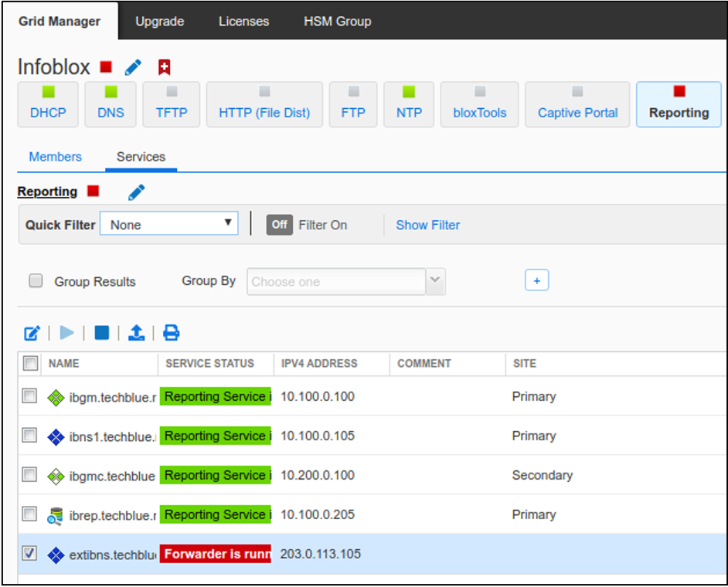Image resolution: width=728 pixels, height=587 pixels.
Task: Open the HTTP (File Dist) service panel
Action: [x=264, y=104]
